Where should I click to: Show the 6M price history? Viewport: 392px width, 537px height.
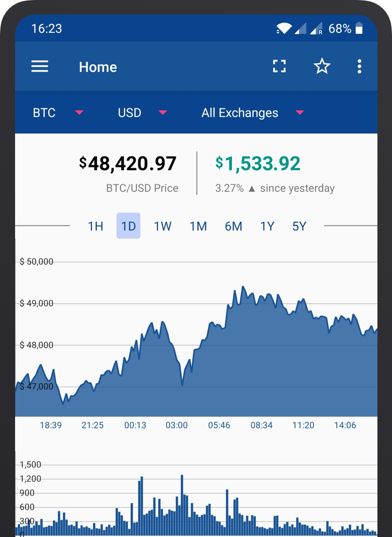(x=233, y=226)
